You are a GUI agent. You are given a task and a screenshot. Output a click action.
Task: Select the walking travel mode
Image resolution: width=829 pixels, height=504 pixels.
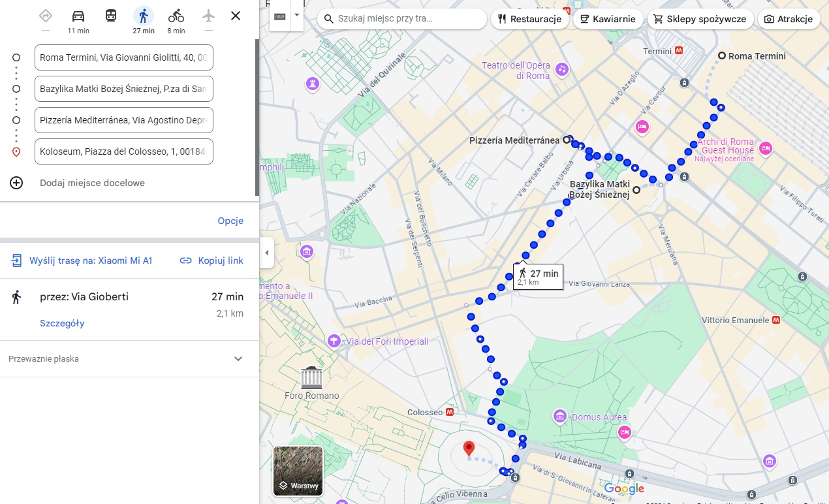[144, 16]
